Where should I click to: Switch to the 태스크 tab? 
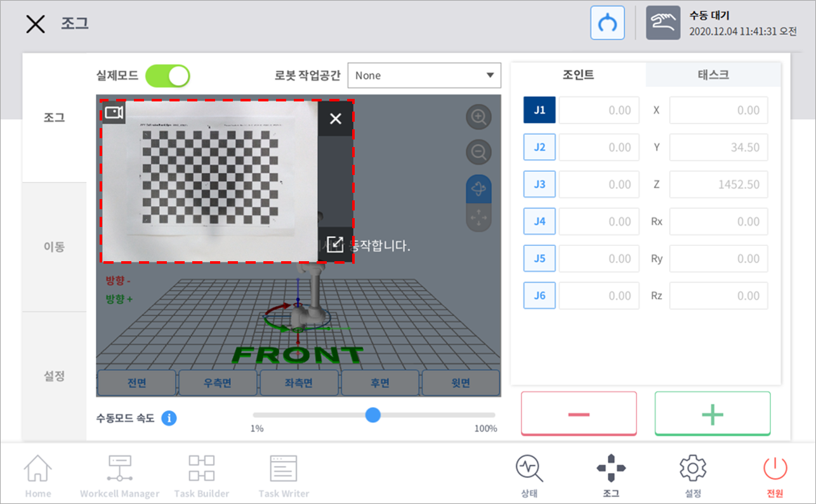click(x=713, y=75)
